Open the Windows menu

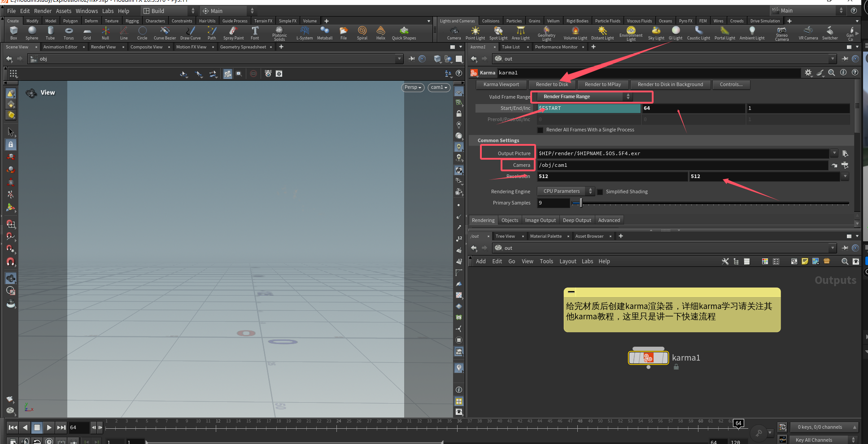pyautogui.click(x=87, y=11)
